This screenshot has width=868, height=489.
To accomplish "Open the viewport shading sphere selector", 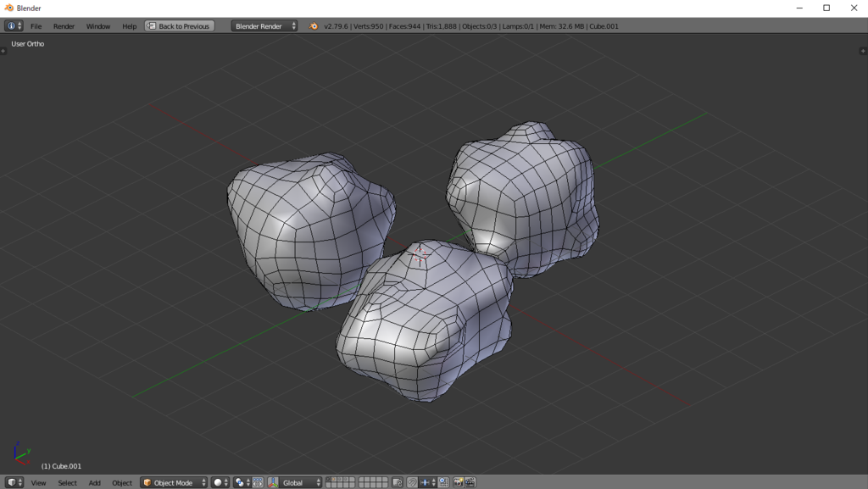I will tap(220, 482).
